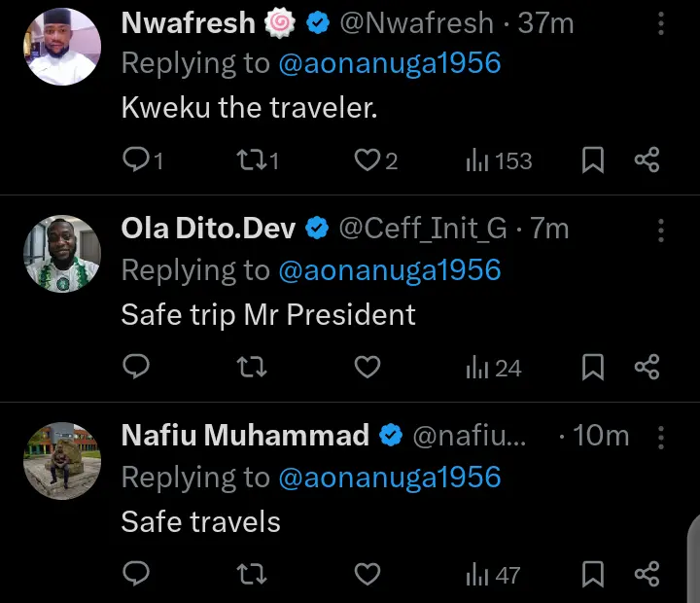Share the "Safe trip Mr President" tweet

click(x=647, y=368)
